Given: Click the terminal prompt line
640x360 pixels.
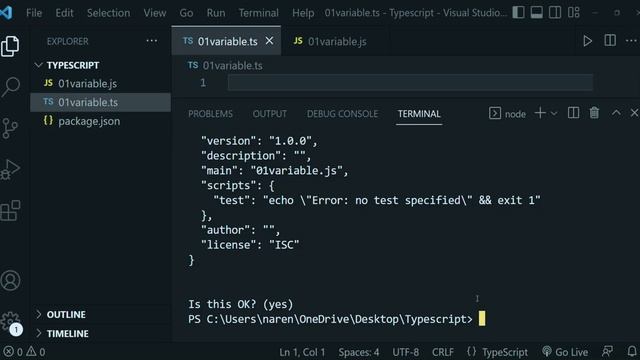Looking at the screenshot, I should [x=337, y=319].
